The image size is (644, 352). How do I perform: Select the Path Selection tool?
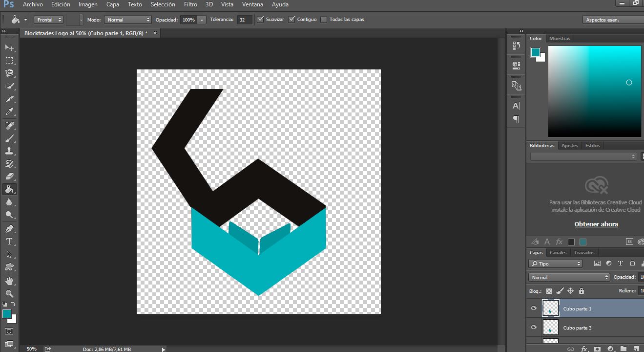point(9,254)
